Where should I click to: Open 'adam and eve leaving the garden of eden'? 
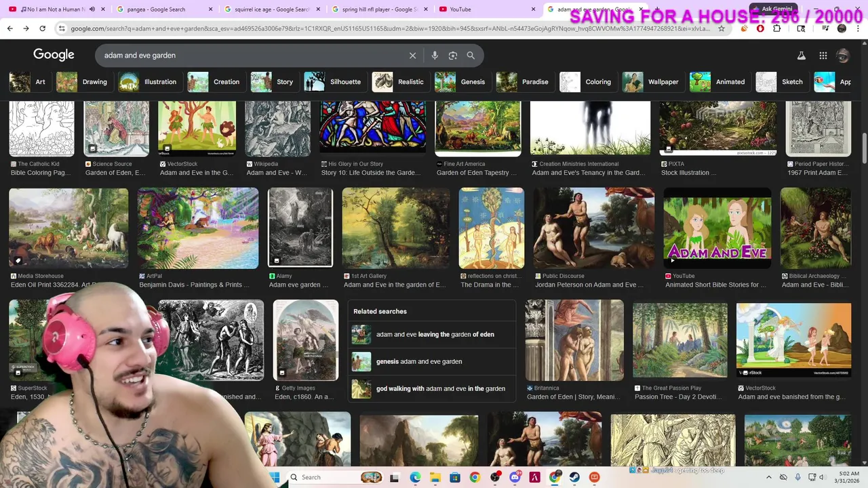tap(431, 334)
